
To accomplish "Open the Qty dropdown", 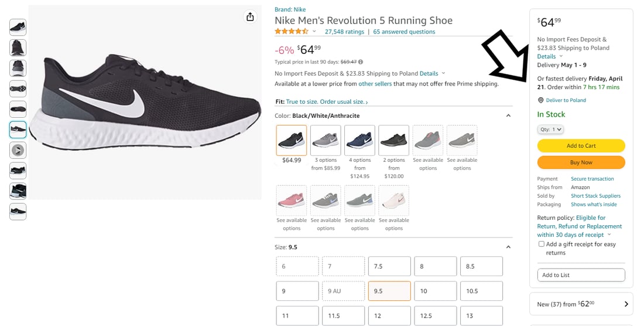I will [550, 130].
